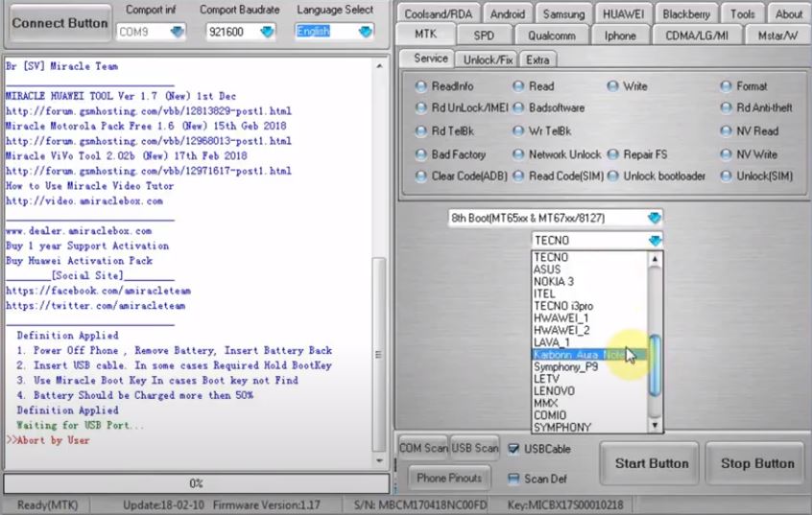Open the Extra sub-tab
Viewport: 812px width, 515px height.
tap(537, 60)
